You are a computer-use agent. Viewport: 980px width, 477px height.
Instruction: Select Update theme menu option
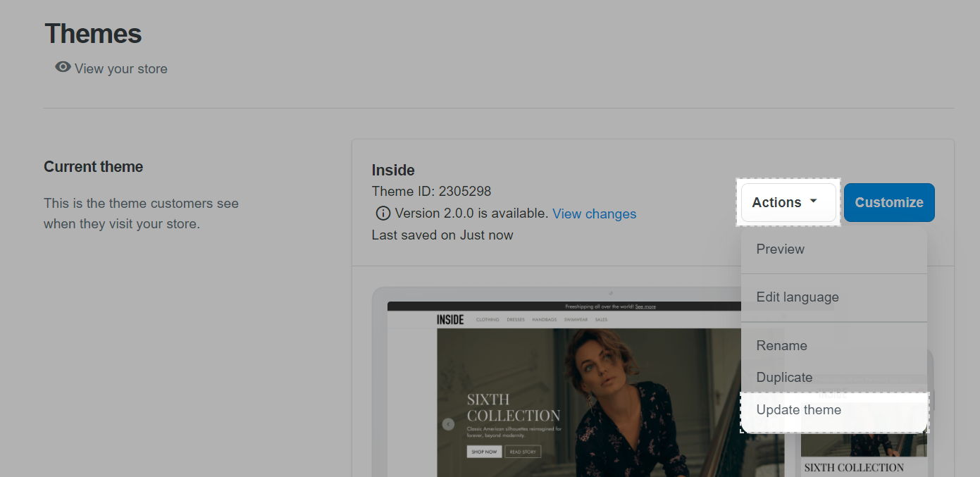coord(834,410)
